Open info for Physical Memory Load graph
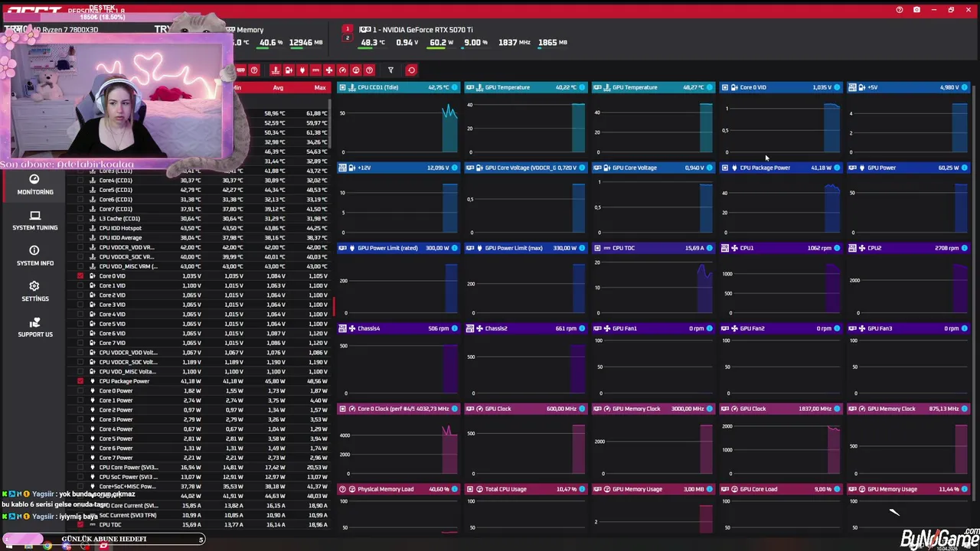Viewport: 980px width, 551px height. click(454, 489)
